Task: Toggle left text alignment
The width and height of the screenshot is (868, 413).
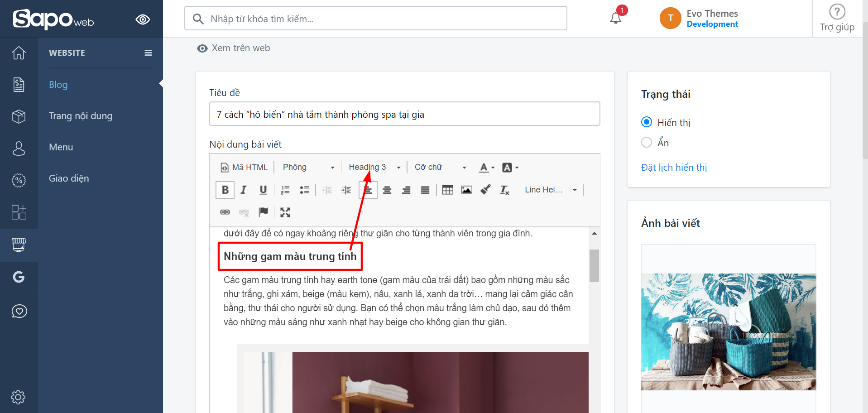Action: (368, 190)
